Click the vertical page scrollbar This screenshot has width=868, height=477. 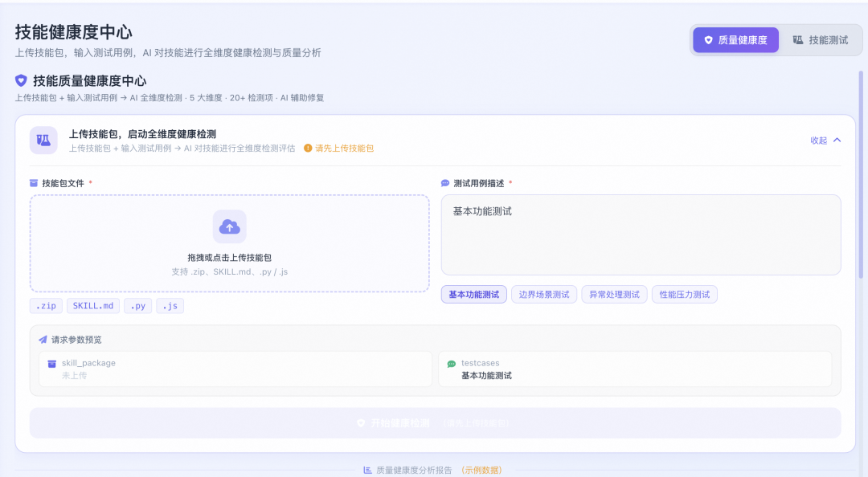tap(861, 174)
